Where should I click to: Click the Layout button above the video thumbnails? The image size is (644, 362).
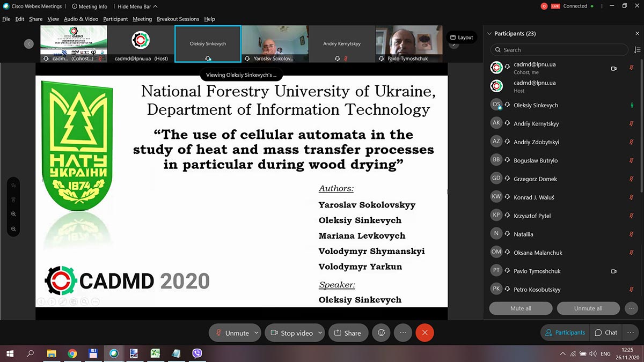tap(462, 37)
